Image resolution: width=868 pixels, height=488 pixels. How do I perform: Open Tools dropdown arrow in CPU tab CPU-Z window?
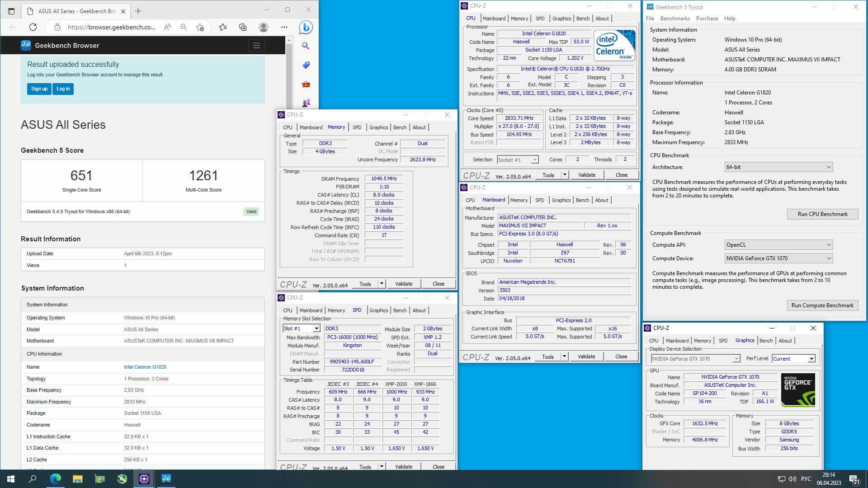click(565, 175)
